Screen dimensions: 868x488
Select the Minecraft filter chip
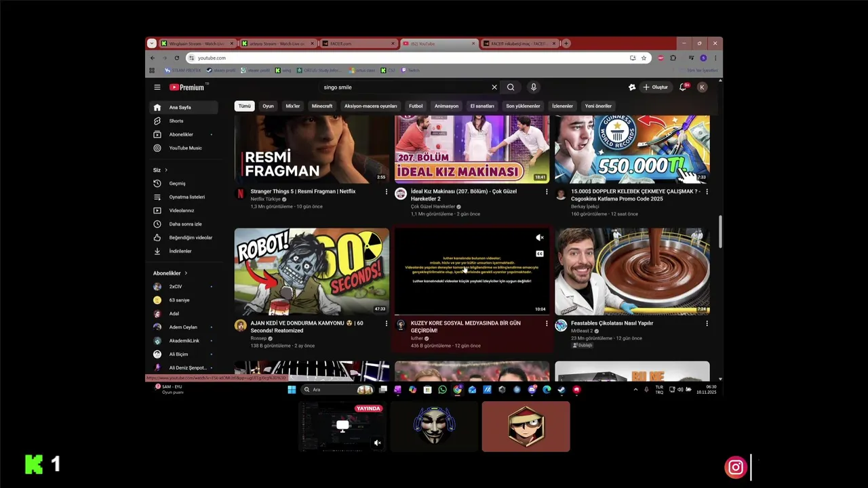tap(322, 106)
